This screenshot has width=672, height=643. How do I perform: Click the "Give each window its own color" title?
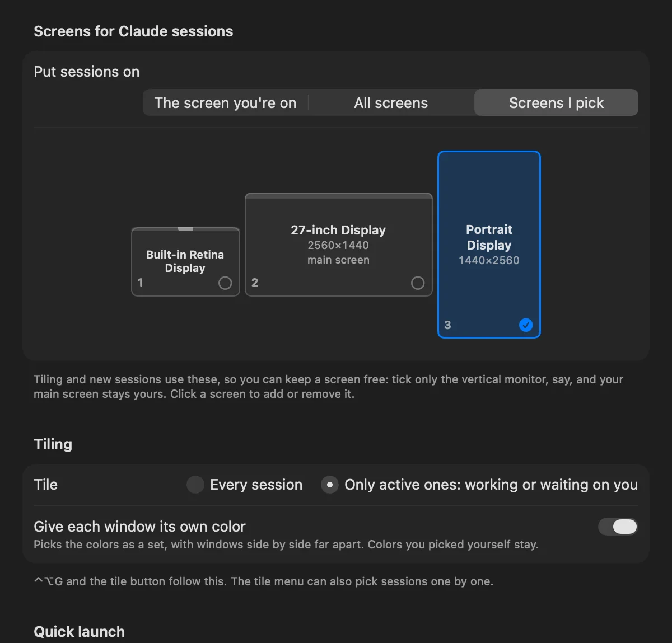(x=139, y=527)
